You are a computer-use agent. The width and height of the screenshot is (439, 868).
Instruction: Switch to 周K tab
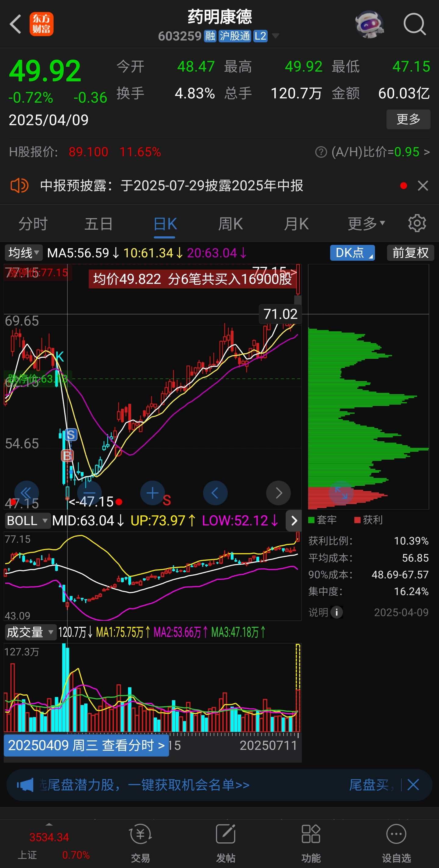[230, 224]
